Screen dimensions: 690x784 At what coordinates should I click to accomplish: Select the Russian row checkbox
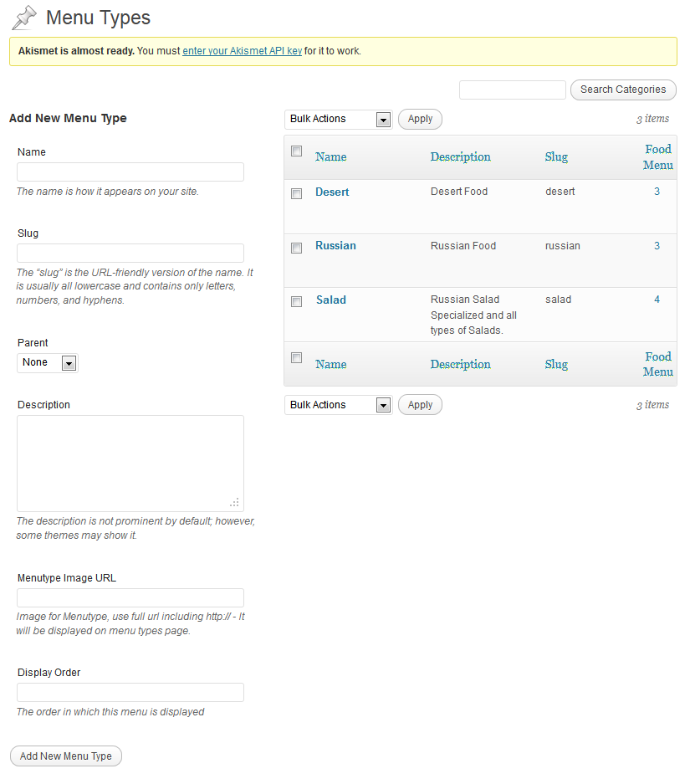[x=296, y=248]
